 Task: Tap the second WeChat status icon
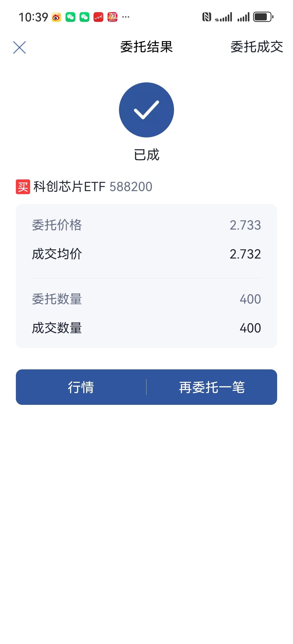(x=84, y=17)
